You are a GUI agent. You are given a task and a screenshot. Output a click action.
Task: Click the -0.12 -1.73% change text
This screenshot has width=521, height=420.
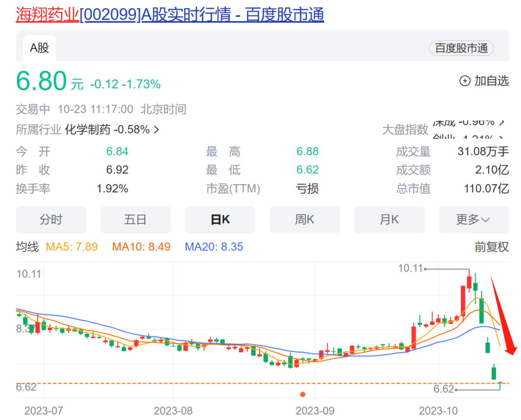pos(125,84)
